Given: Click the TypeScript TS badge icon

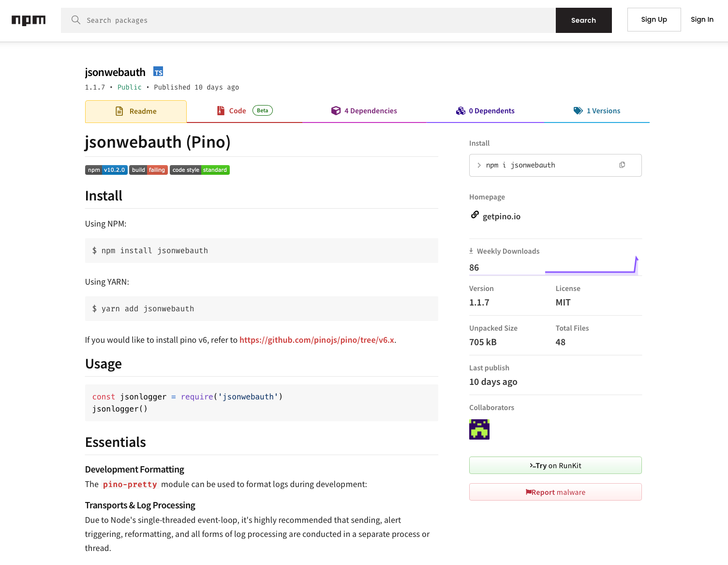Looking at the screenshot, I should [x=158, y=72].
